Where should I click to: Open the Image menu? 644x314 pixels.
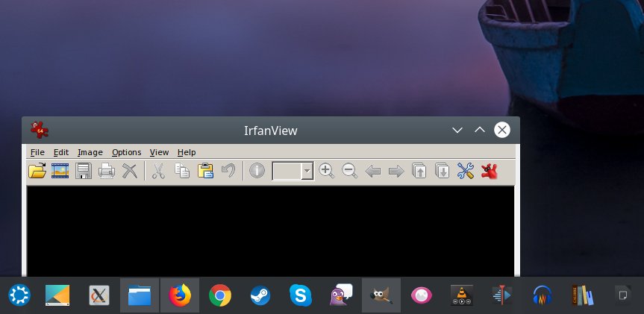(x=90, y=152)
